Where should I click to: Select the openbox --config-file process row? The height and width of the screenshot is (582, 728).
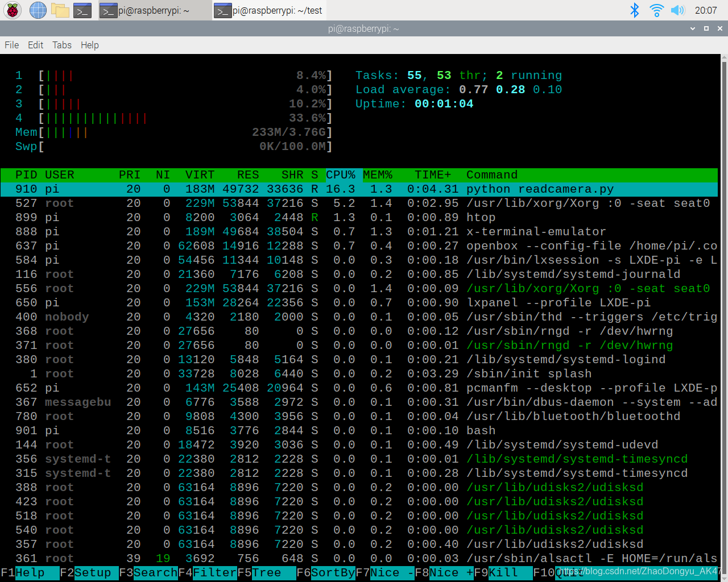point(359,246)
